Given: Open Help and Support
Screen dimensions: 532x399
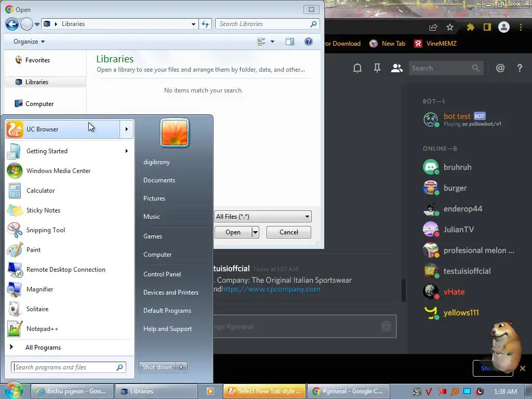Looking at the screenshot, I should (x=167, y=329).
